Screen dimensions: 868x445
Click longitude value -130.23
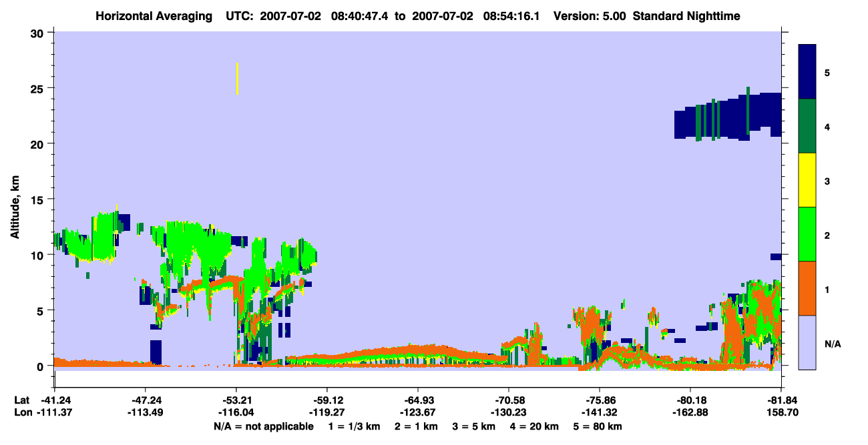508,412
